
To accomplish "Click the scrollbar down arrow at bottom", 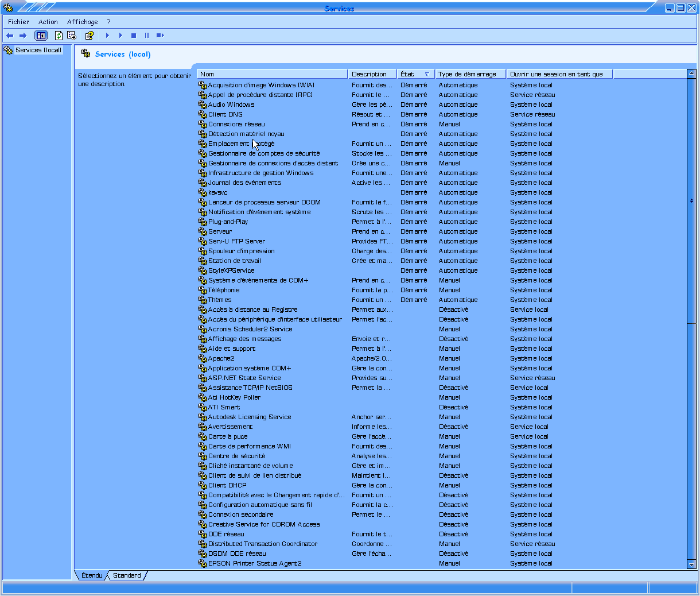I will tap(691, 565).
